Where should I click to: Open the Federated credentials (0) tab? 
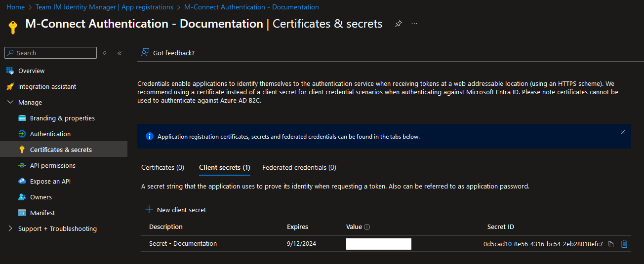299,167
